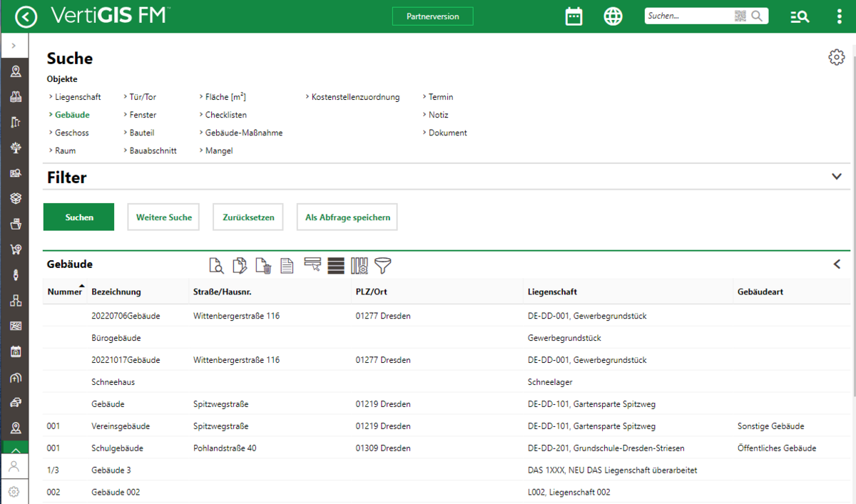The height and width of the screenshot is (504, 856).
Task: Open settings gear at sidebar bottom
Action: tap(14, 491)
